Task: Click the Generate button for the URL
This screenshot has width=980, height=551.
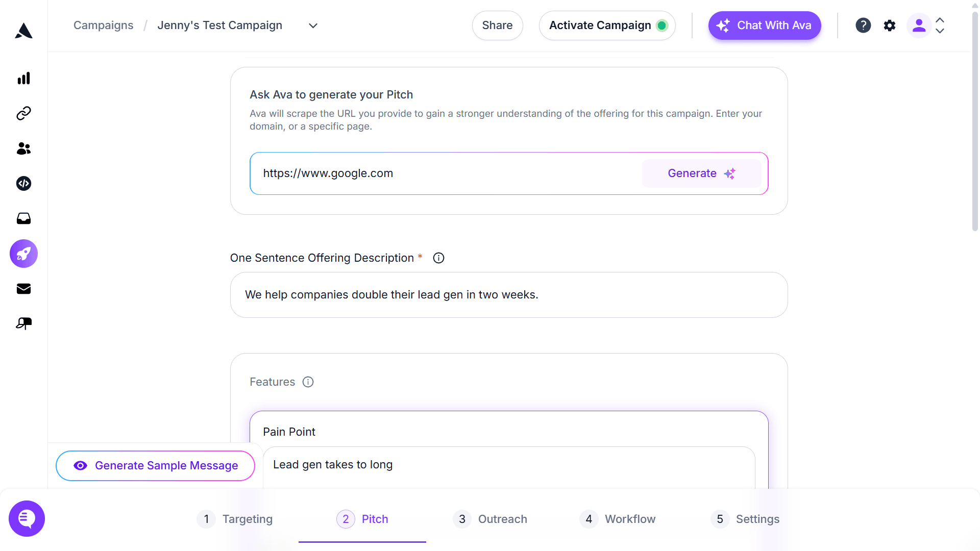Action: (701, 173)
